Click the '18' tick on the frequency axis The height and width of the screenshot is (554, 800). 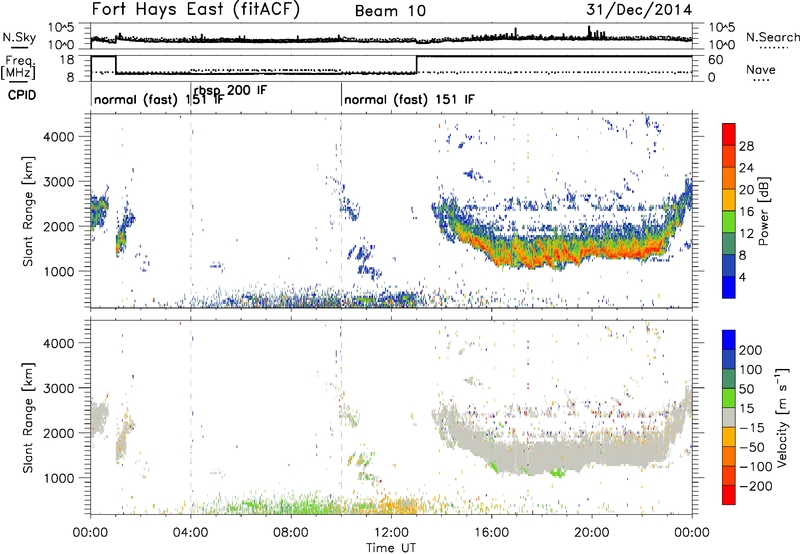coord(66,60)
